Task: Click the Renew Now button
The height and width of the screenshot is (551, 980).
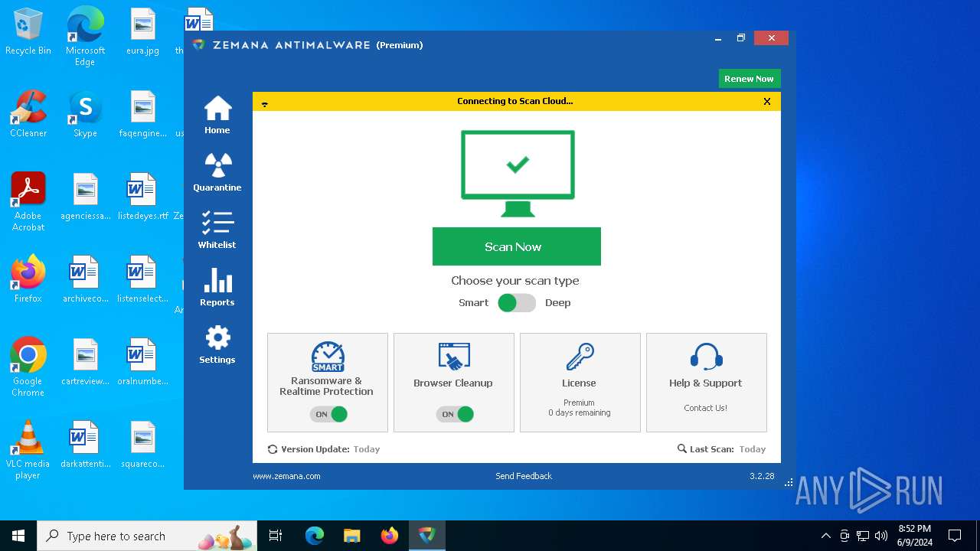Action: pyautogui.click(x=750, y=79)
